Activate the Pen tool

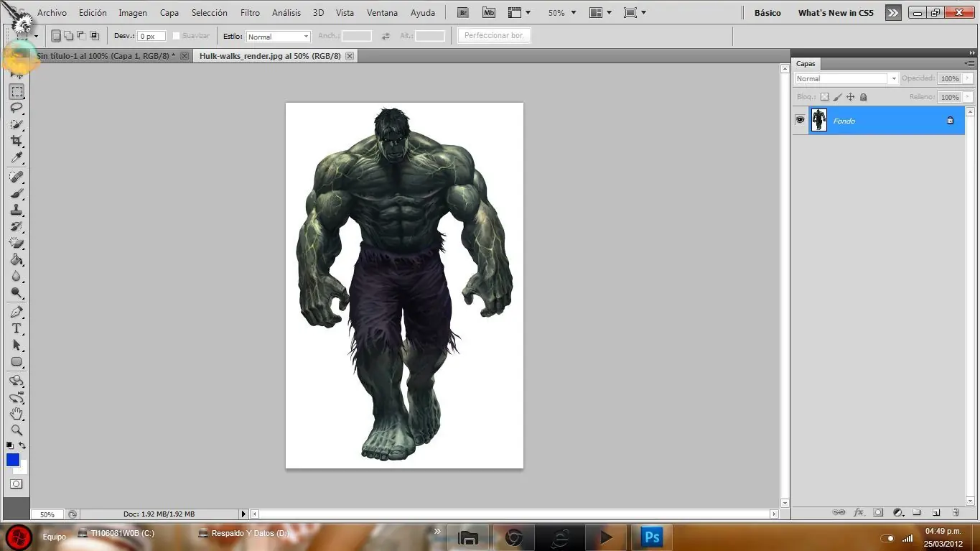[17, 312]
